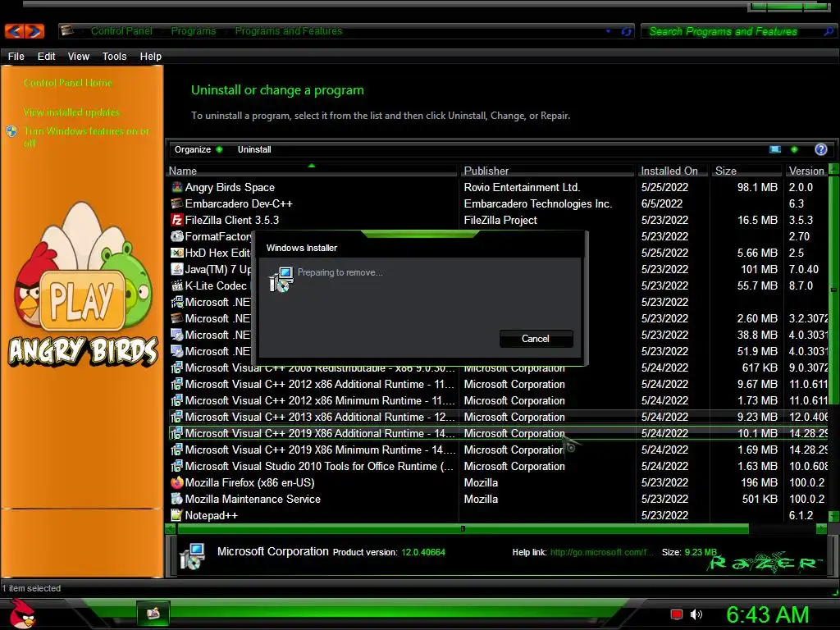
Task: Open the address bar history dropdown
Action: click(608, 31)
